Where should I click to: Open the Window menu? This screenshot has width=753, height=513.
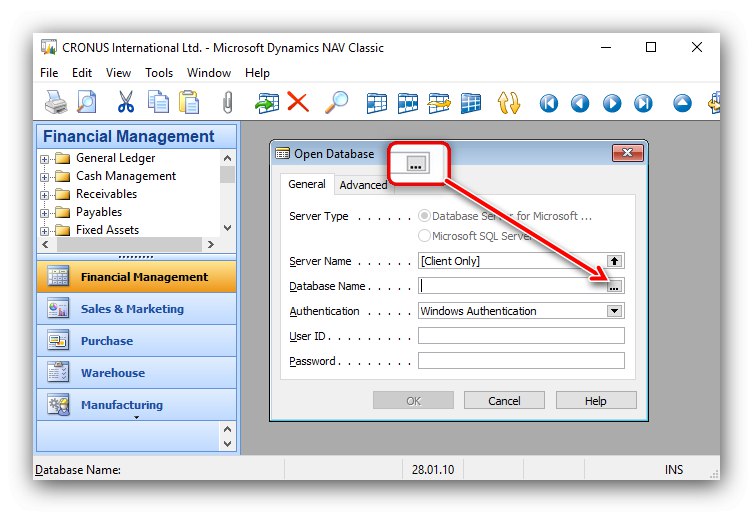[x=209, y=73]
